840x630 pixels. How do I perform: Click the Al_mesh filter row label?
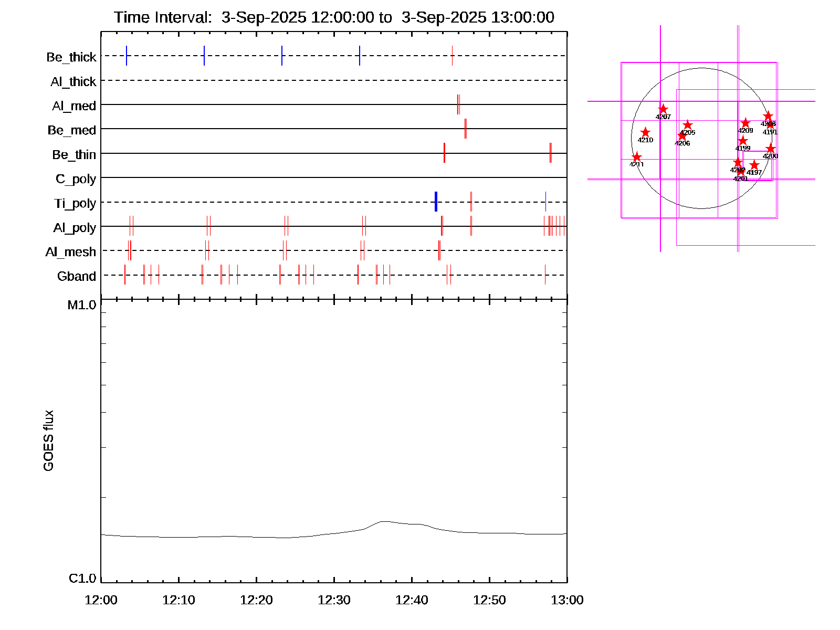(71, 252)
